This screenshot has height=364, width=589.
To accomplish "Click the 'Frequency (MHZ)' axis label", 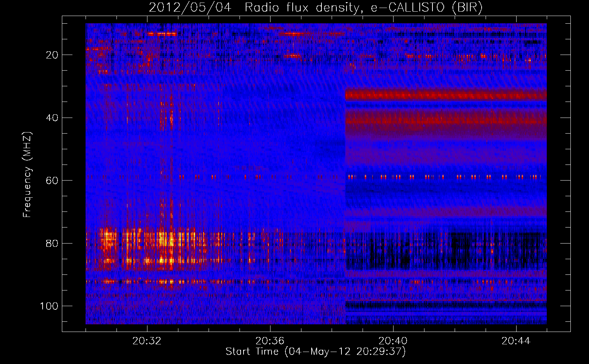I will [x=28, y=174].
